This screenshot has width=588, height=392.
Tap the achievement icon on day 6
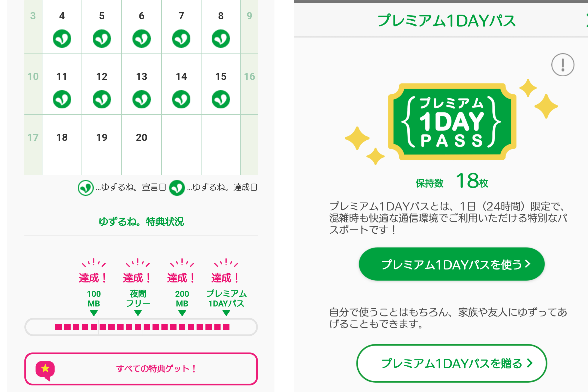[x=141, y=39]
